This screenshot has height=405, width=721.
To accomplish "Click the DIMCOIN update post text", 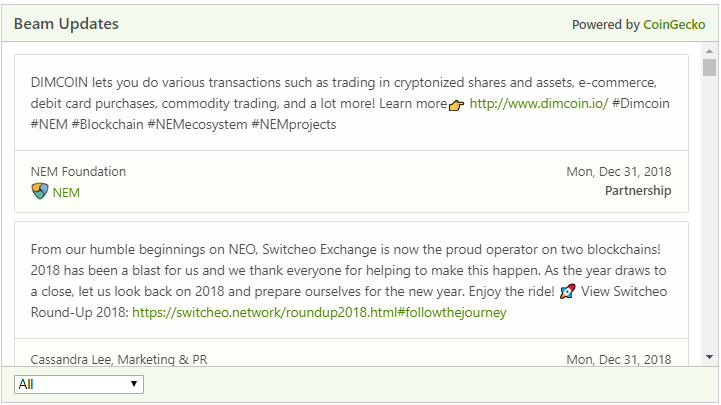I will coord(350,103).
